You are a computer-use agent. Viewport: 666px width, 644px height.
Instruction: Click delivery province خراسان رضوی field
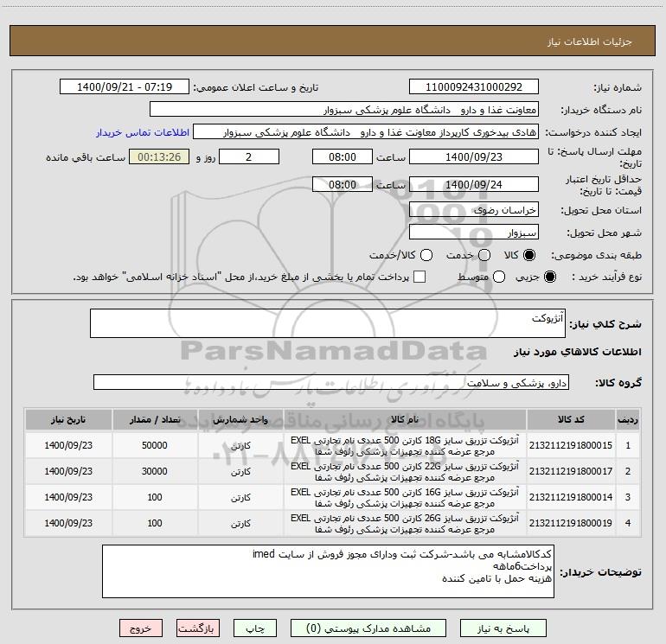tap(474, 209)
